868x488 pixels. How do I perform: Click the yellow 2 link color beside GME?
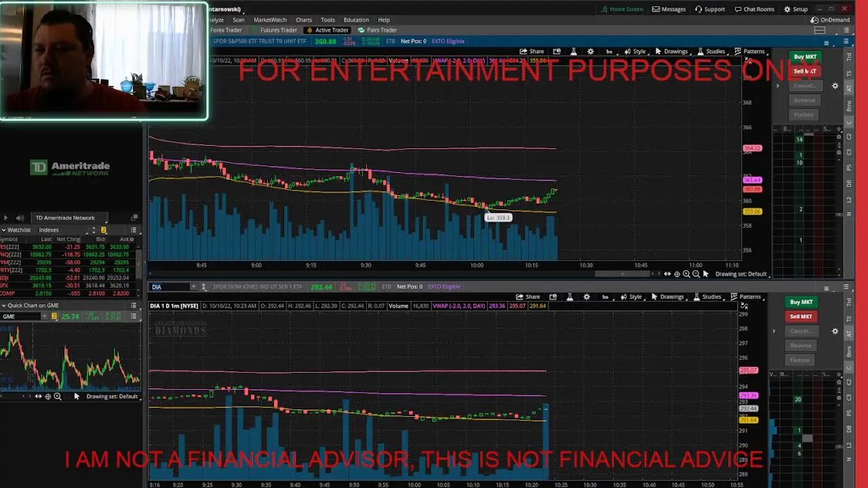pos(54,317)
